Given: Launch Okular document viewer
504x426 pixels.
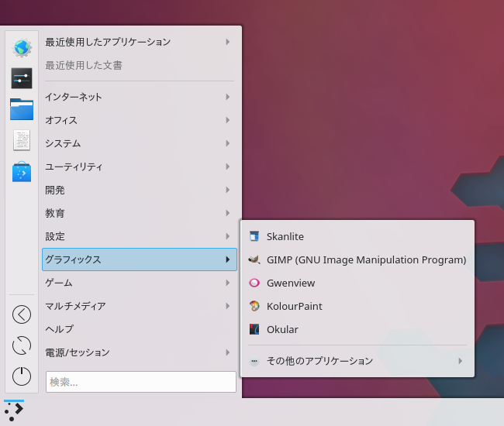Looking at the screenshot, I should [357, 329].
